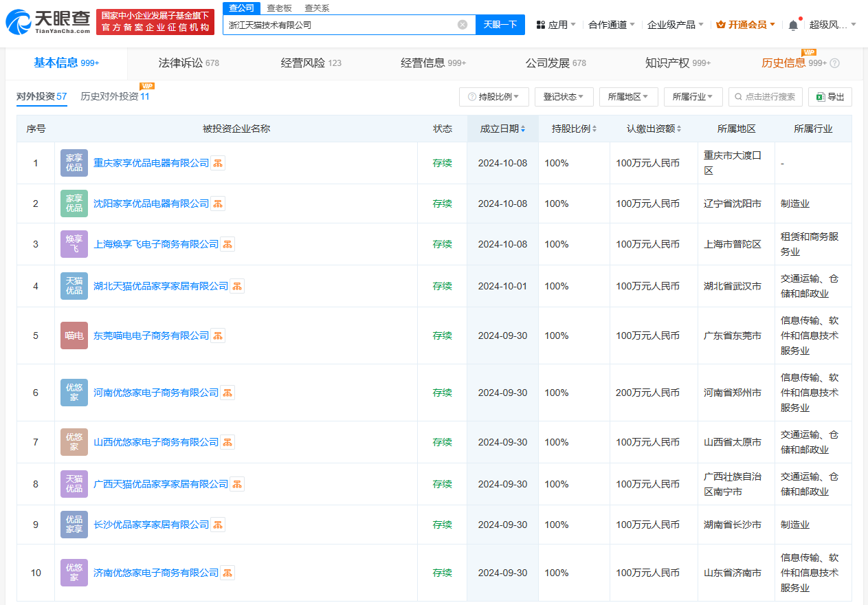The image size is (868, 605).
Task: Sort table by 持股比例 column
Action: click(x=574, y=129)
